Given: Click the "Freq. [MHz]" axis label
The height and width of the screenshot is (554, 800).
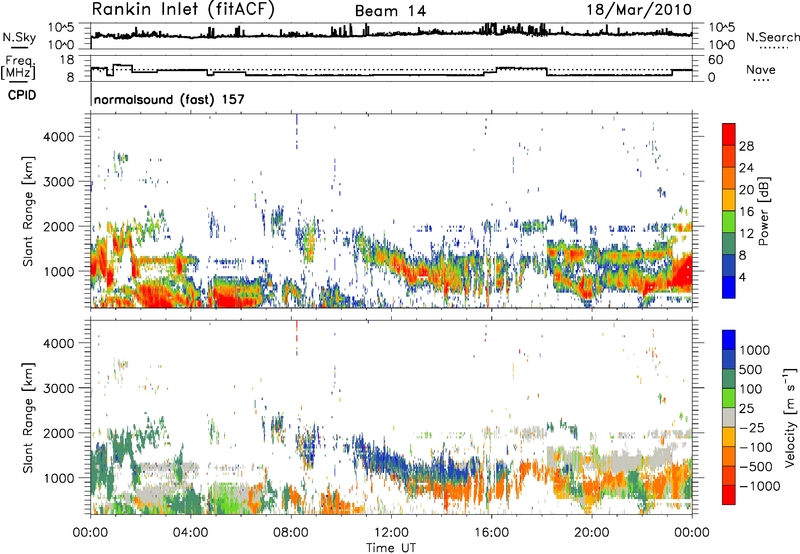Looking at the screenshot, I should click(x=18, y=67).
